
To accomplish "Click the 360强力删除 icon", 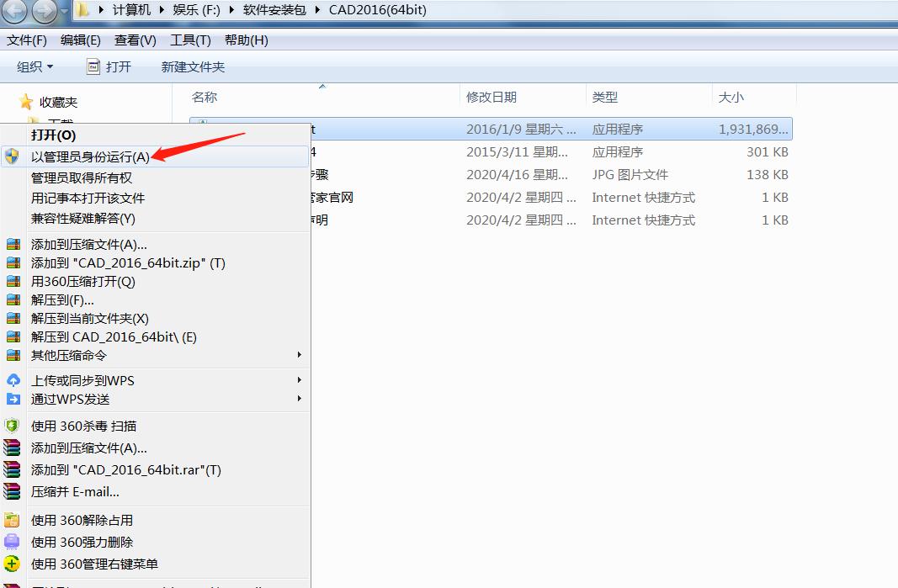I will click(12, 542).
